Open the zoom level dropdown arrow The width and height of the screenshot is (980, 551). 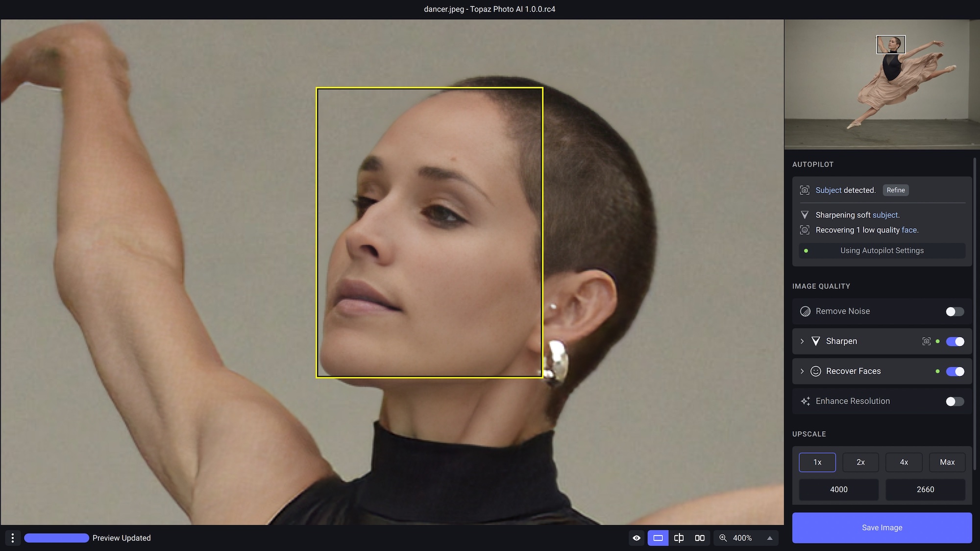coord(769,538)
